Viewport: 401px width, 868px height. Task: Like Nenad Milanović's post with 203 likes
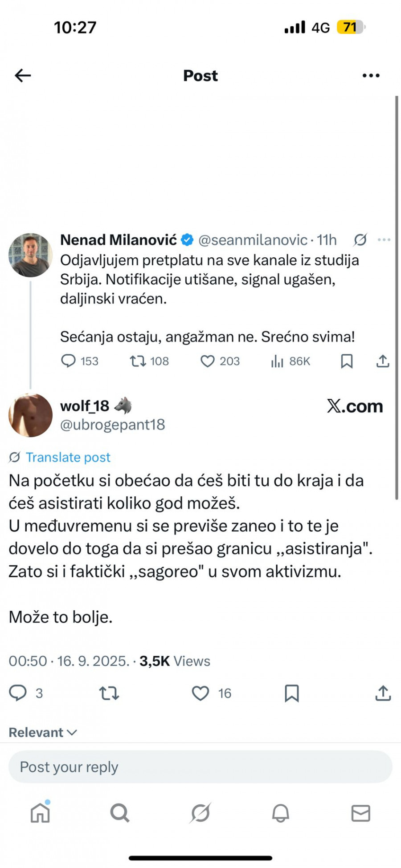tap(208, 361)
